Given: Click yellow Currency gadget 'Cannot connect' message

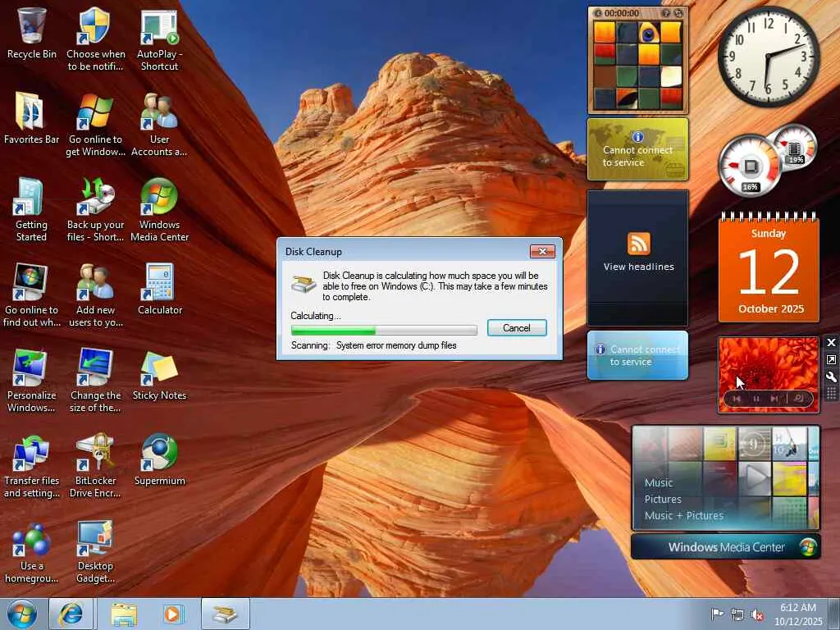Looking at the screenshot, I should 637,156.
